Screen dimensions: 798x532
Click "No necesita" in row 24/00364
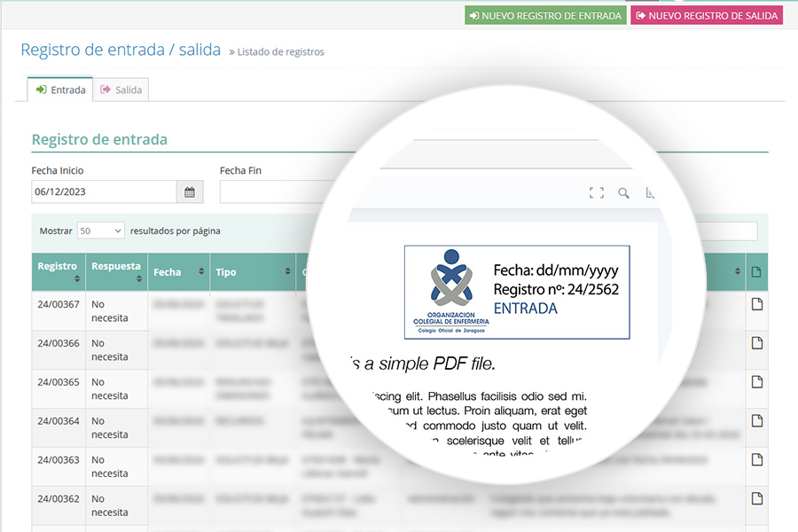(x=109, y=427)
